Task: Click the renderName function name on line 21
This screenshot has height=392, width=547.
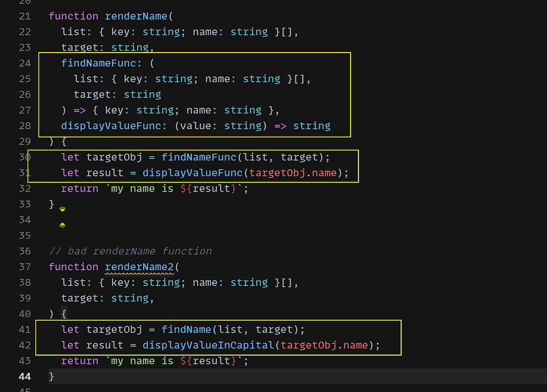Action: pos(136,16)
